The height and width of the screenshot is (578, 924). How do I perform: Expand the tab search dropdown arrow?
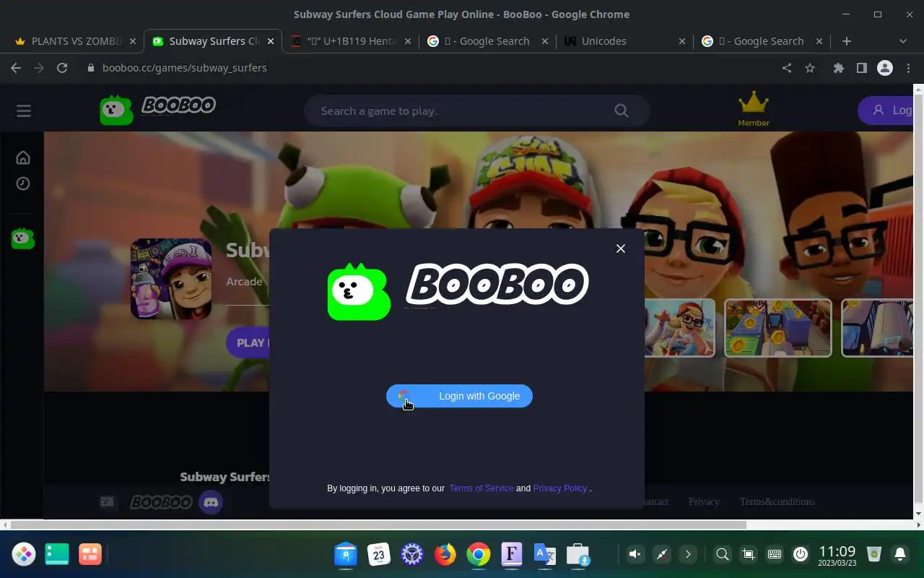(902, 41)
